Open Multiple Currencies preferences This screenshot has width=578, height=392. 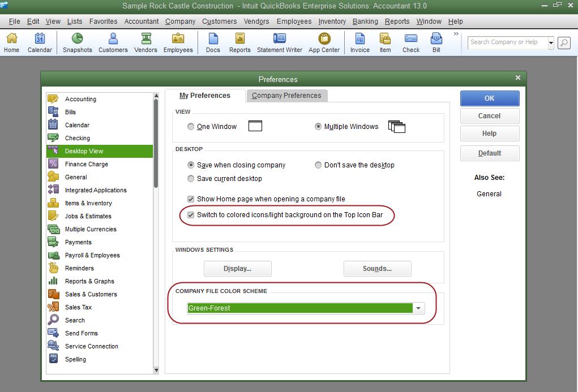pos(100,229)
